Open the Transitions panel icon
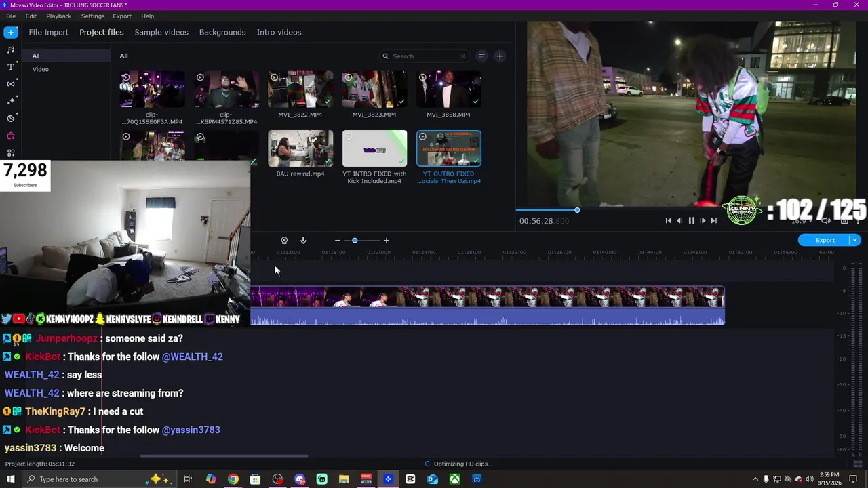Screen dimensions: 868x488 tap(11, 84)
